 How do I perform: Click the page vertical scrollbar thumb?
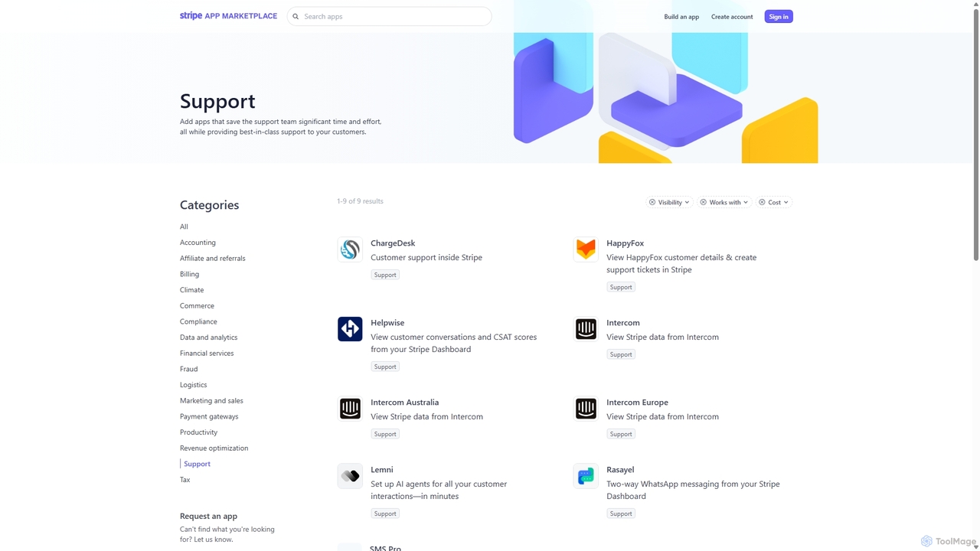tap(975, 134)
